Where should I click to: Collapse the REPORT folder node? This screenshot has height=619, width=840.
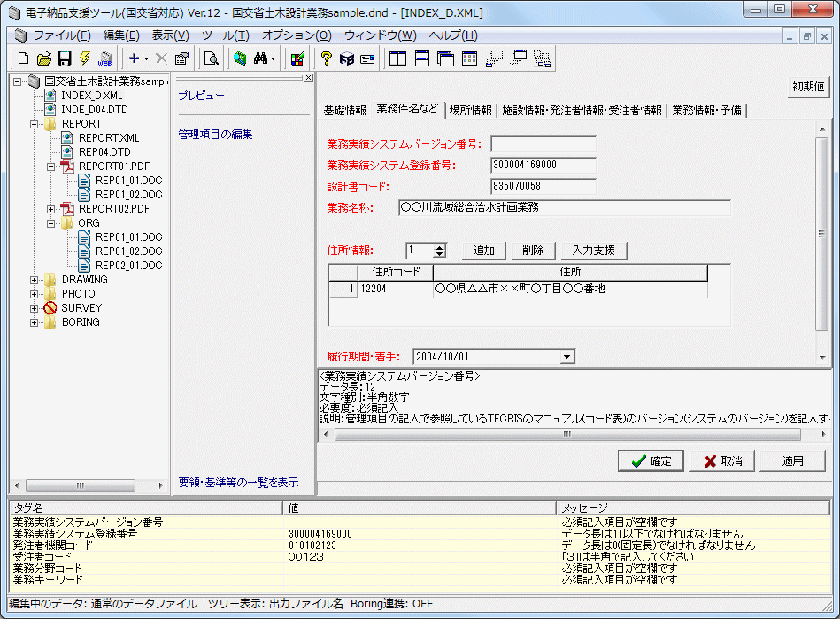point(34,124)
